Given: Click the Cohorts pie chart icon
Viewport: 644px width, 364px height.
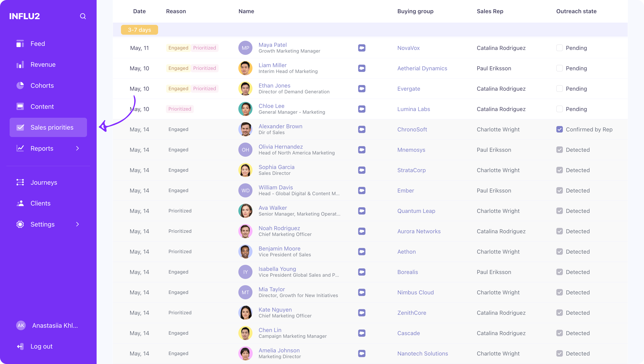Looking at the screenshot, I should (x=20, y=86).
